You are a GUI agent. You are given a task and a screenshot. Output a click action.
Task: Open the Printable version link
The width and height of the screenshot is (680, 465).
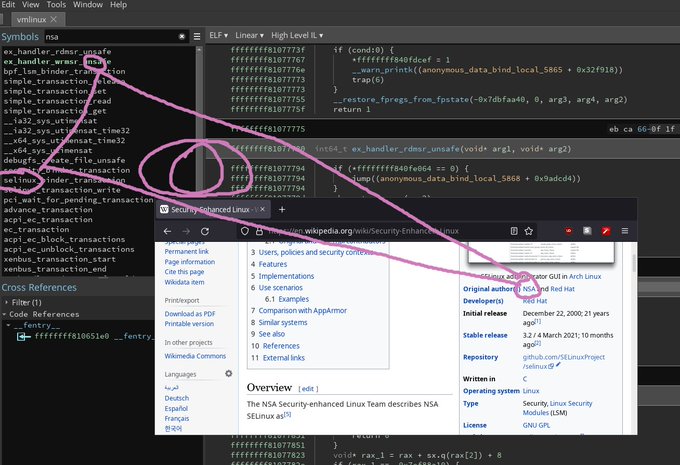189,324
